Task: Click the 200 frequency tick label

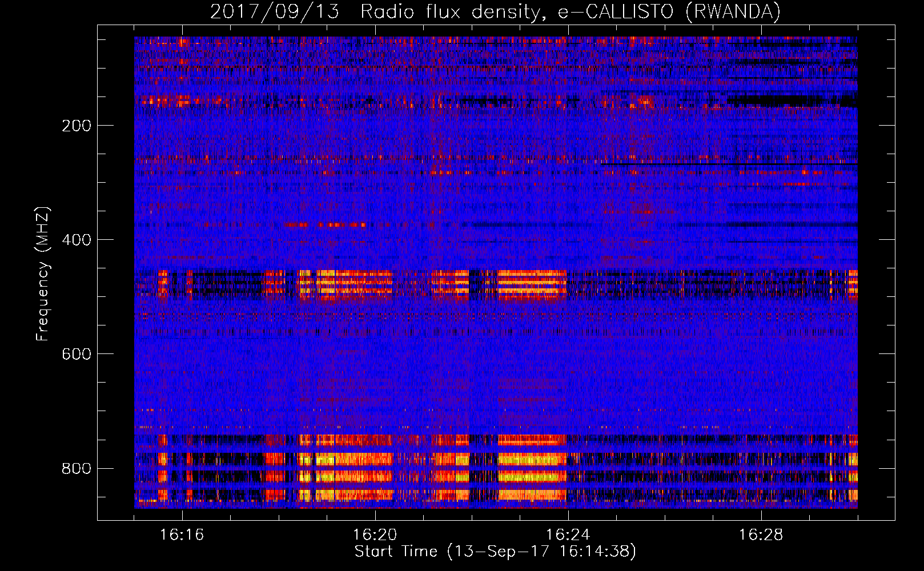Action: pyautogui.click(x=76, y=126)
